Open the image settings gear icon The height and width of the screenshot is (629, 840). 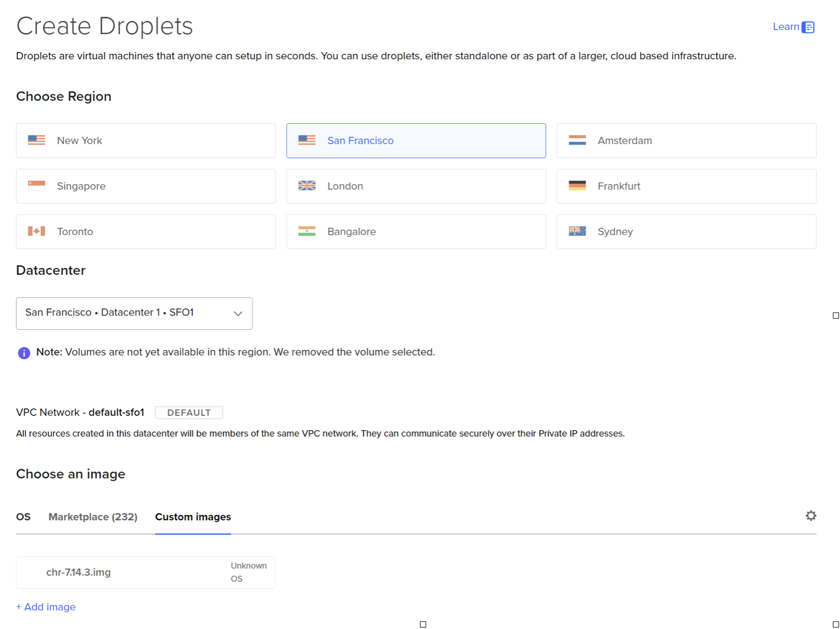pos(811,515)
